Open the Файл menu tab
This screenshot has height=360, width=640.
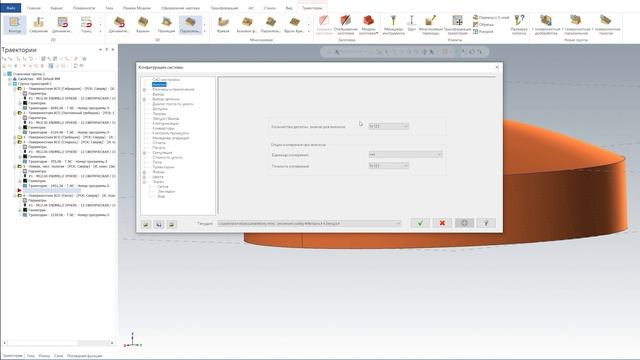(11, 8)
